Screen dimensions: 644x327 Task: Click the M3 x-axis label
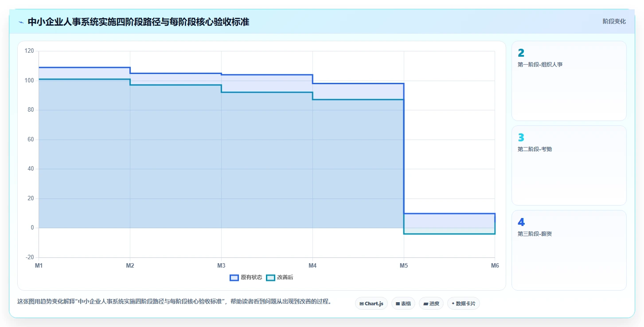tap(221, 265)
